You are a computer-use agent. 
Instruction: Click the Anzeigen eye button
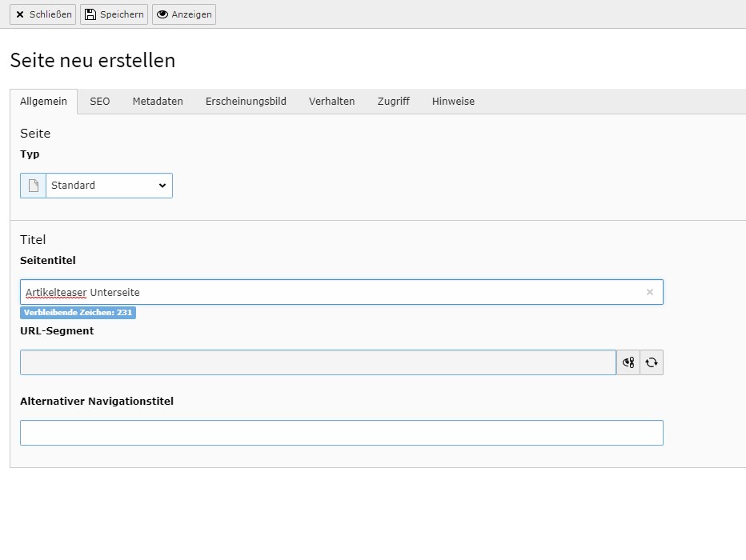[x=184, y=14]
